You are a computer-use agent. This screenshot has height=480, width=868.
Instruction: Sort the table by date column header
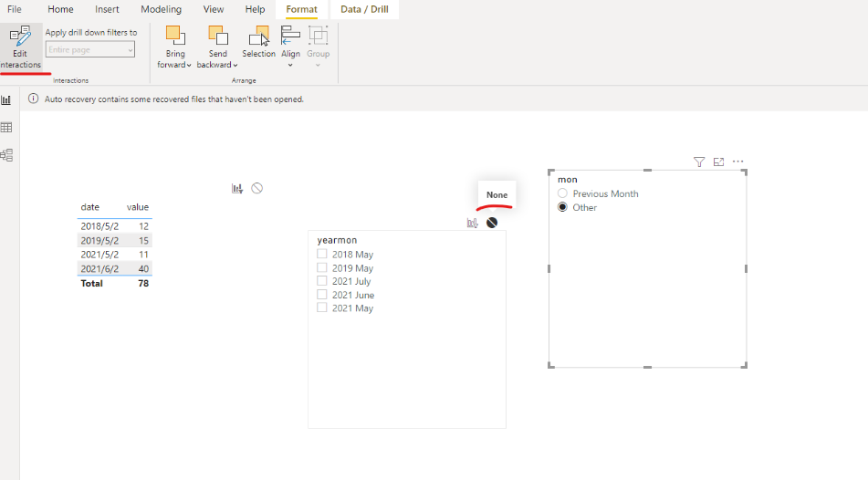pos(90,207)
